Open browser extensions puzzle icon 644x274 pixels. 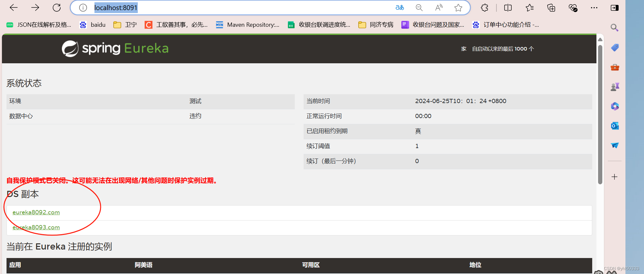coord(485,8)
